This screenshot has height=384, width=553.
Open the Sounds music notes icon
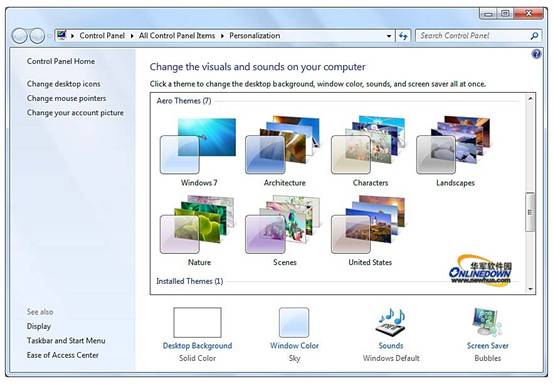click(391, 322)
